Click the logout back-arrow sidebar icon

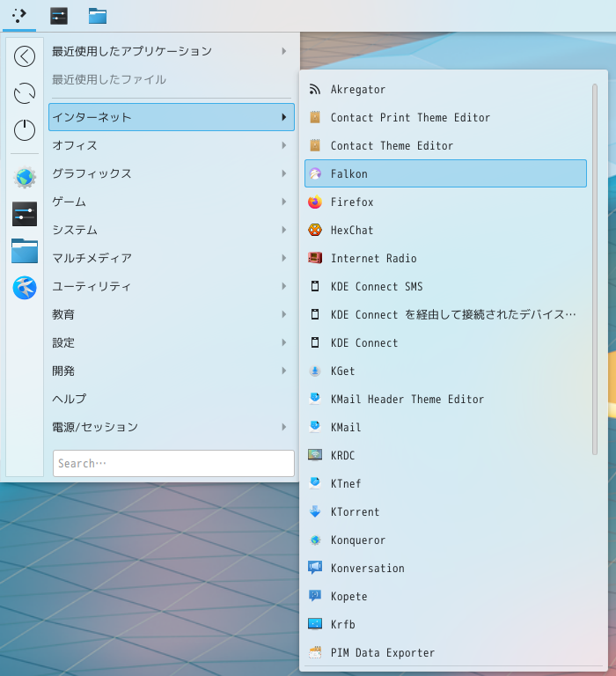tap(25, 56)
